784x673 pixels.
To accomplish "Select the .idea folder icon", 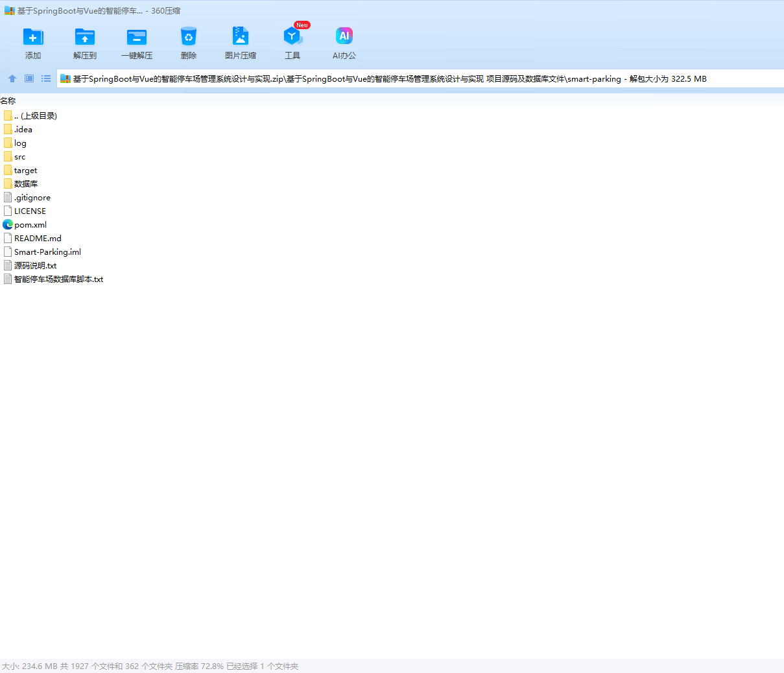I will pos(8,129).
